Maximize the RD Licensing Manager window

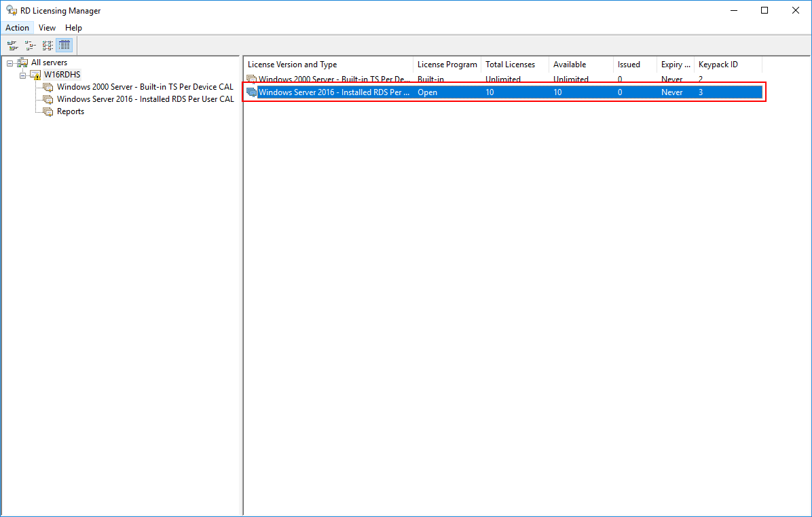click(764, 10)
